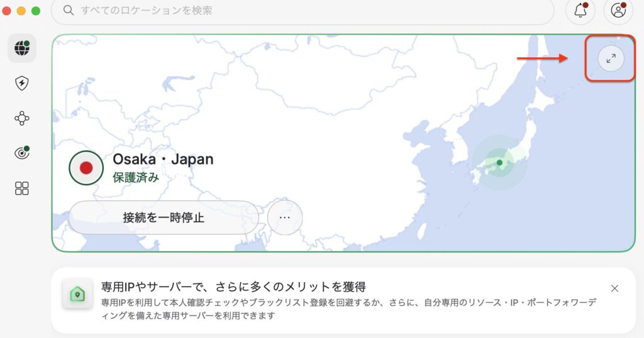Open the Meshnet nodes sidebar icon
The height and width of the screenshot is (338, 644).
(x=22, y=119)
